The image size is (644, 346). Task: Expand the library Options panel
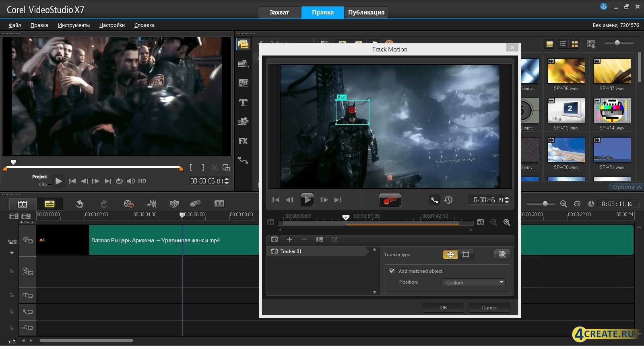tap(626, 187)
